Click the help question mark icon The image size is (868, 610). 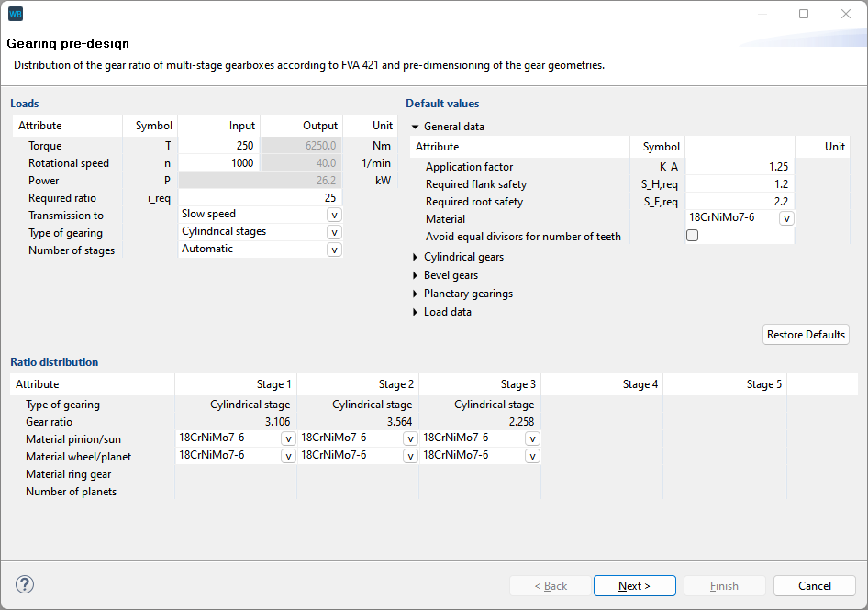25,584
